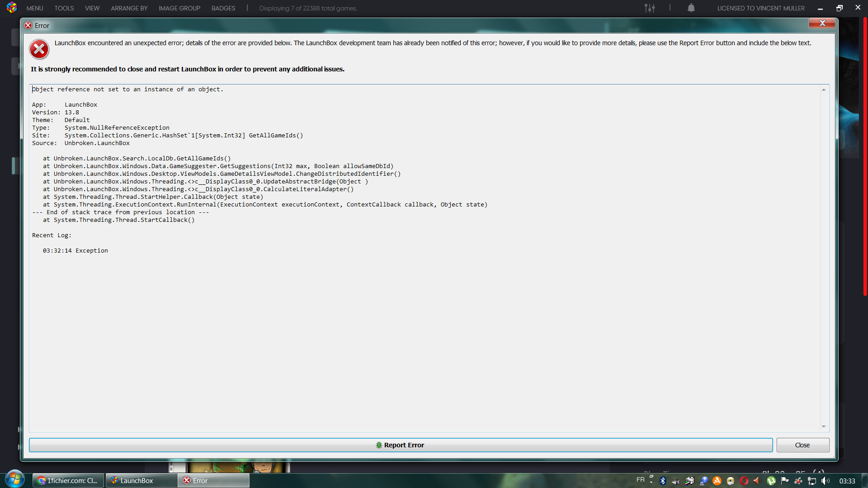Click the error details text box

425,258
